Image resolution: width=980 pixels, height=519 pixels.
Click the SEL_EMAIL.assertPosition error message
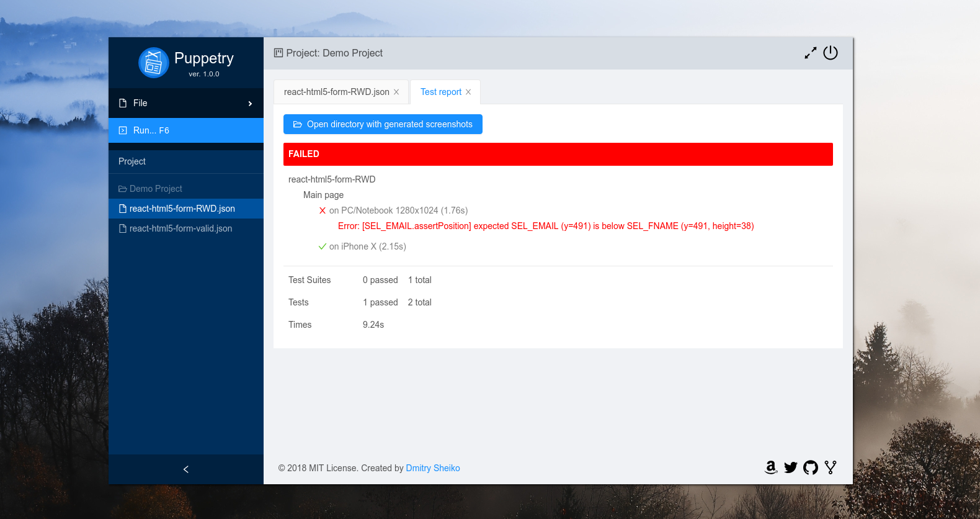[546, 226]
